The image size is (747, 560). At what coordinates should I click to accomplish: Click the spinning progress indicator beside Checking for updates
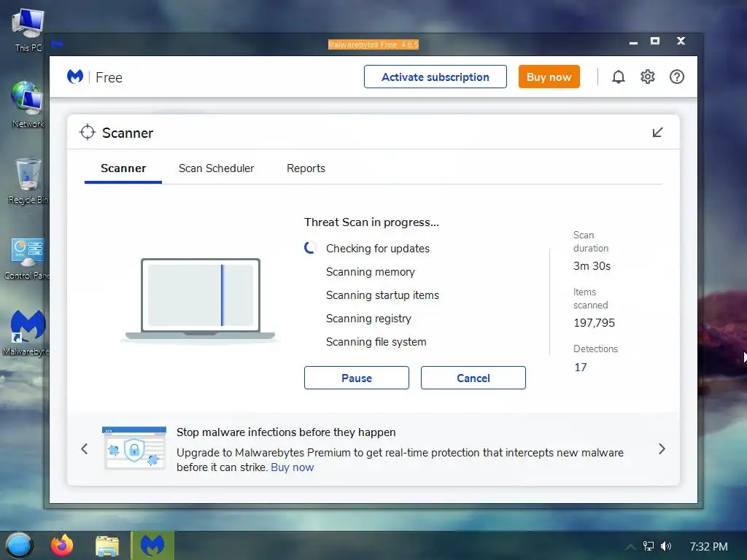[x=310, y=248]
